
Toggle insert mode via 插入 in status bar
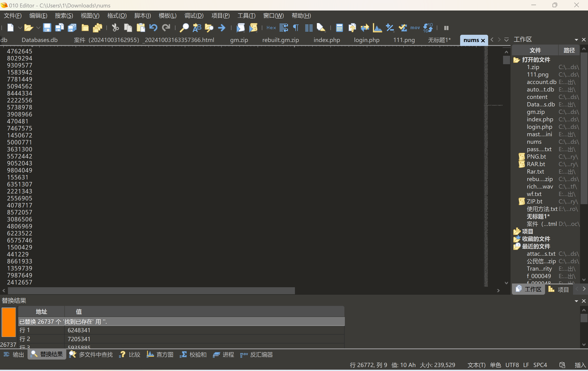(580, 365)
